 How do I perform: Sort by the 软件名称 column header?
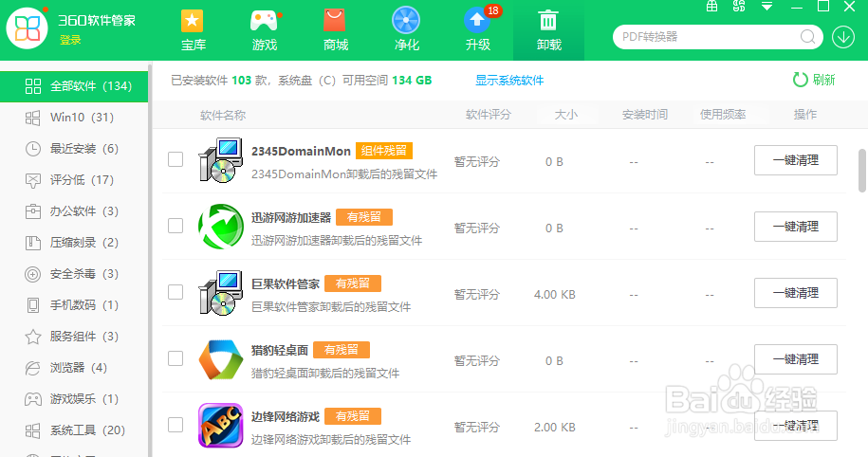point(223,115)
